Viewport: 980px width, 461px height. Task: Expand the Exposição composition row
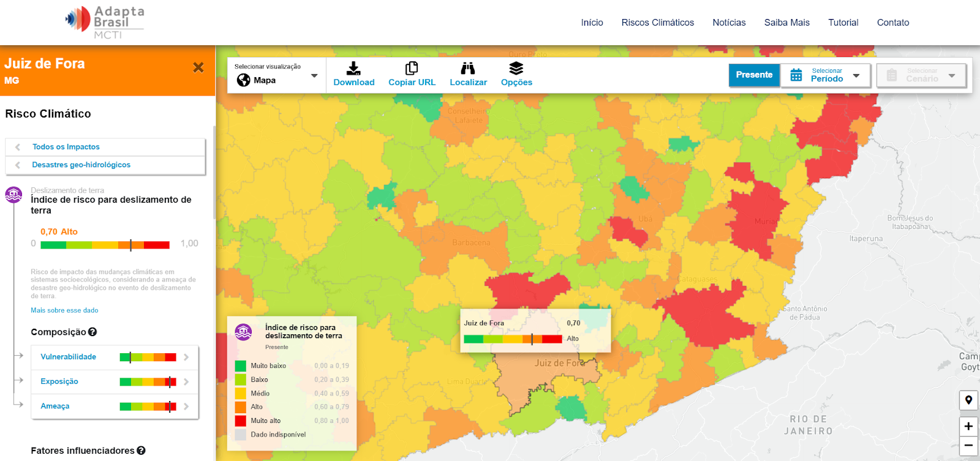[186, 382]
